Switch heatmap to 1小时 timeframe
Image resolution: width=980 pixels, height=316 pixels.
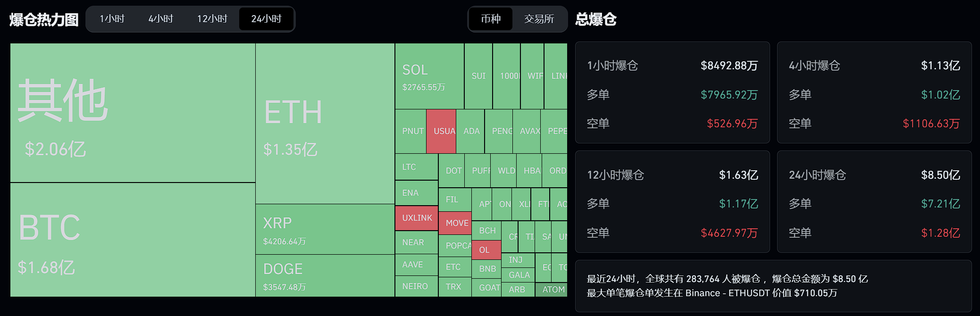click(112, 19)
